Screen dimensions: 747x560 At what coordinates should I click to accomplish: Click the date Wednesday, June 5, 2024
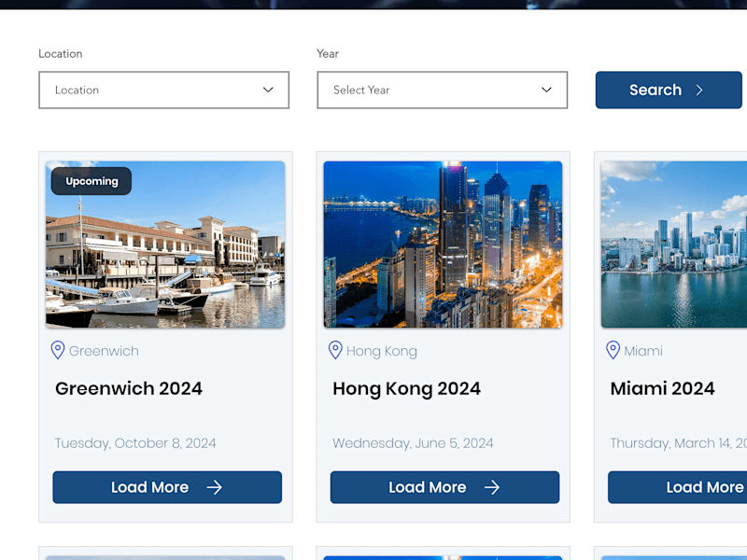coord(413,443)
